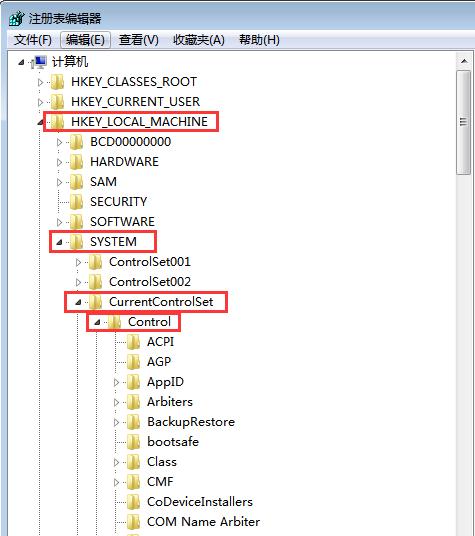The height and width of the screenshot is (536, 475).
Task: Collapse the CurrentControlSet node
Action: pyautogui.click(x=79, y=302)
